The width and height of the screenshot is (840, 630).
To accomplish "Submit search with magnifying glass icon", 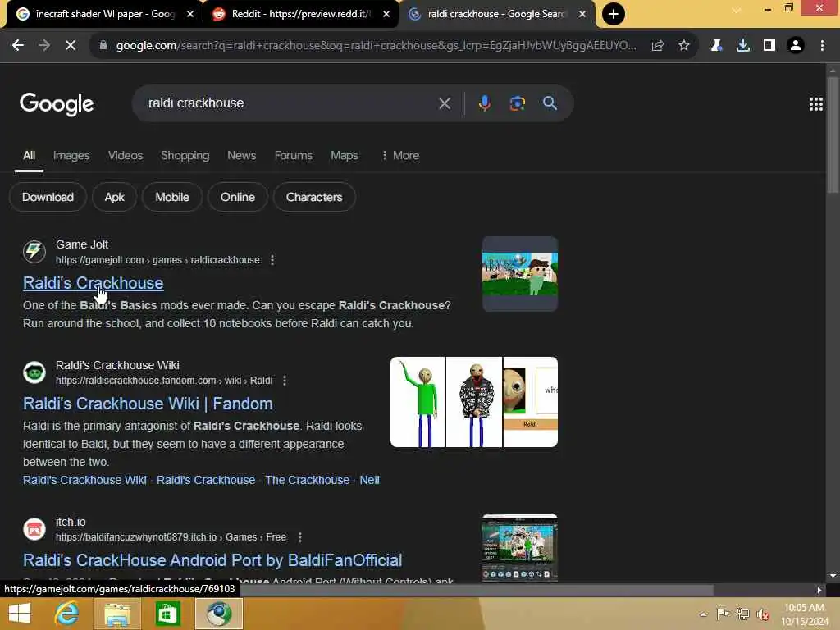I will coord(550,103).
